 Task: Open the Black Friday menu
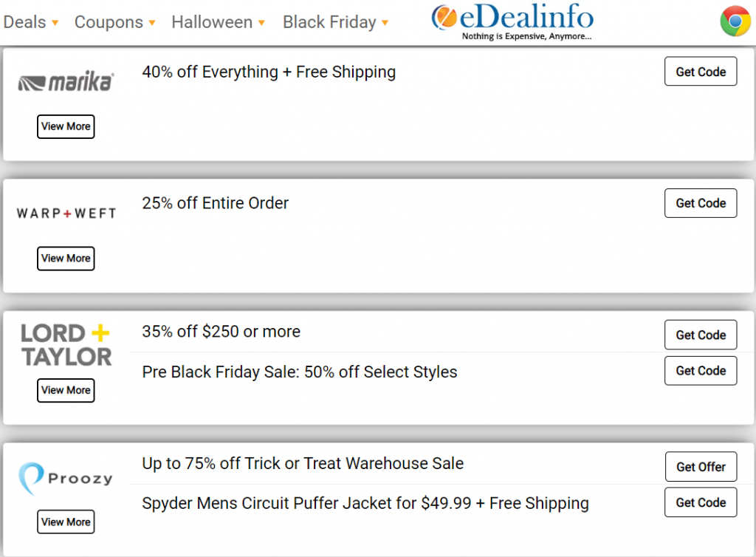336,22
